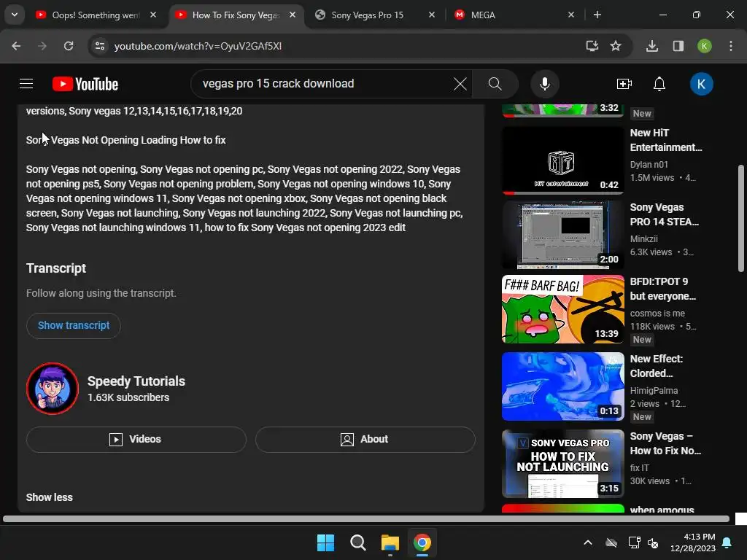Close the 'Oops! Something went' tab
The image size is (747, 560).
[x=153, y=15]
